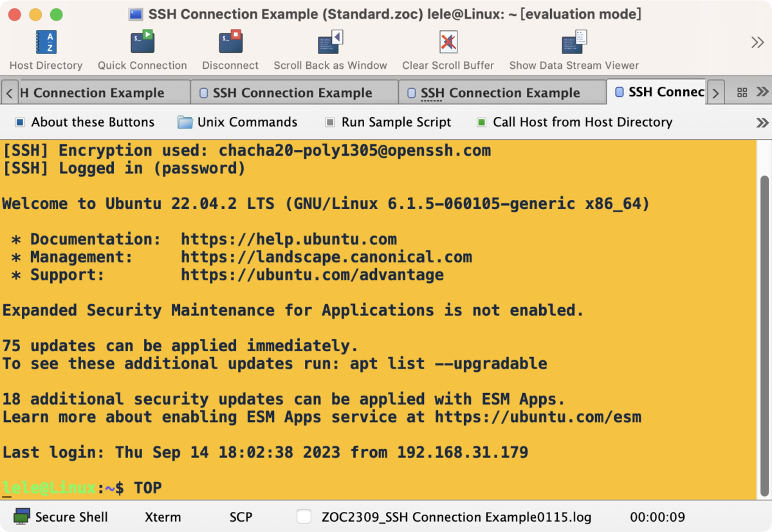Image resolution: width=772 pixels, height=532 pixels.
Task: Switch to the cut-off 'H Connection Example' tab
Action: (x=104, y=93)
